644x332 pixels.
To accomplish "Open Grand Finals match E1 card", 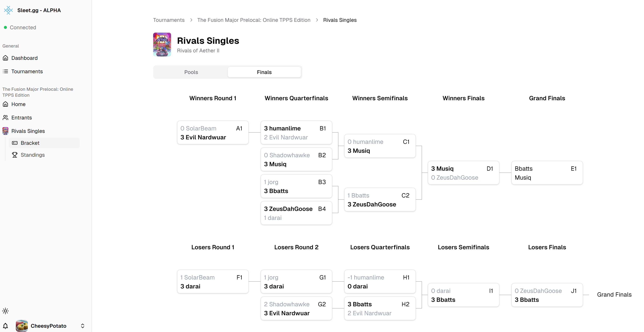I will 547,173.
